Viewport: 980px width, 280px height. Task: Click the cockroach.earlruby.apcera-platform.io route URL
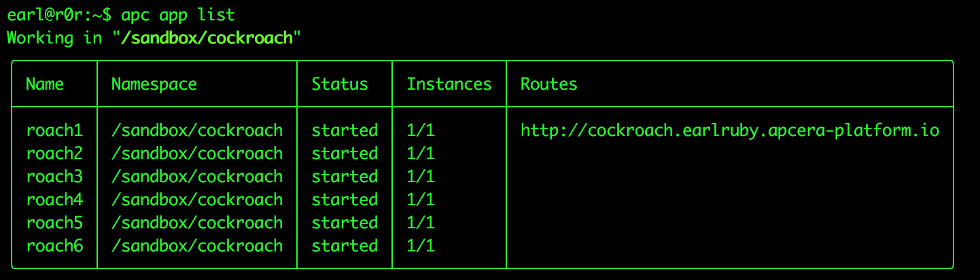pyautogui.click(x=730, y=130)
